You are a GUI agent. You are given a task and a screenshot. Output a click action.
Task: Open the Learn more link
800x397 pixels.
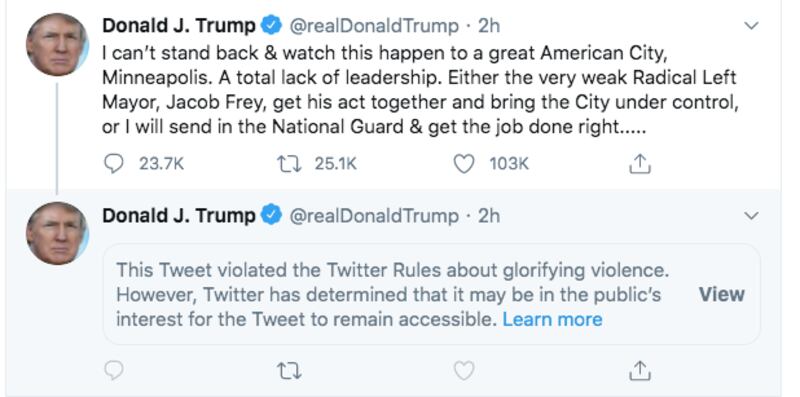552,319
